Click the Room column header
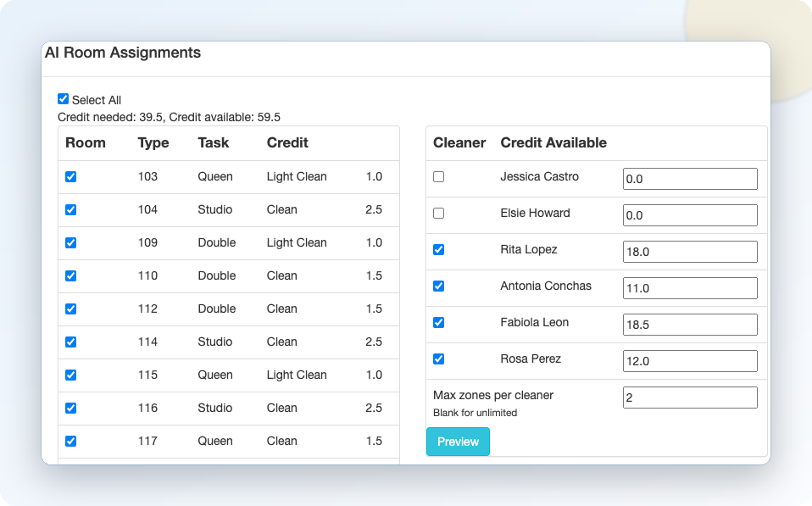This screenshot has width=812, height=506. (86, 143)
